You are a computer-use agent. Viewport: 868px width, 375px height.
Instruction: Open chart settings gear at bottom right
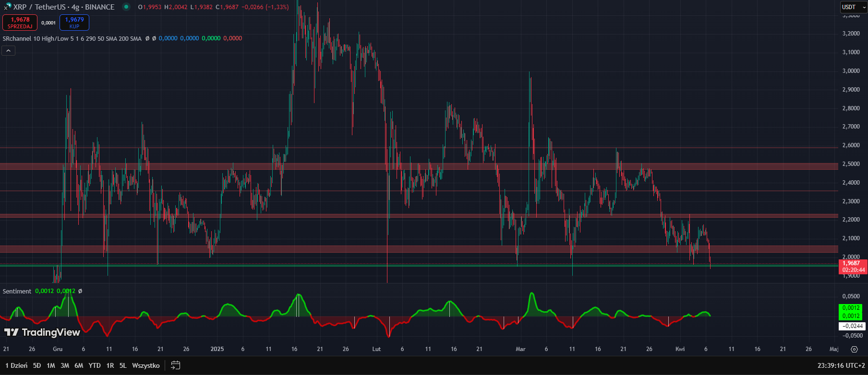pyautogui.click(x=854, y=349)
